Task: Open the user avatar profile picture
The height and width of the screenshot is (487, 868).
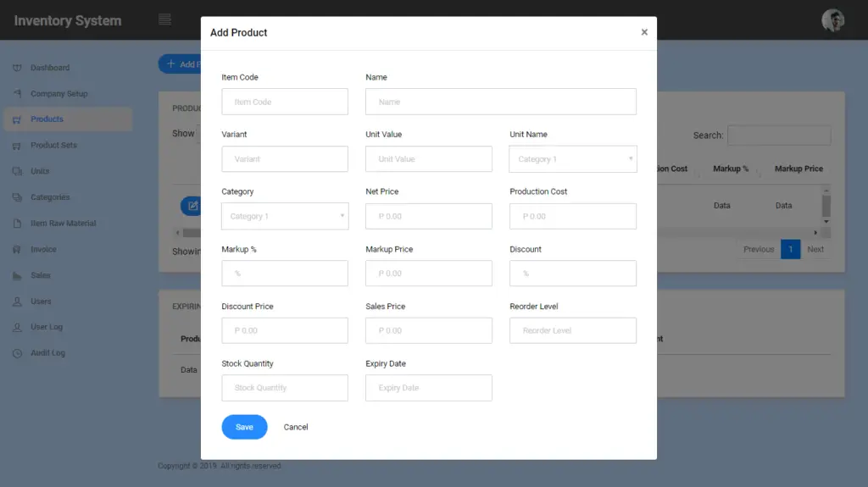Action: pos(832,20)
